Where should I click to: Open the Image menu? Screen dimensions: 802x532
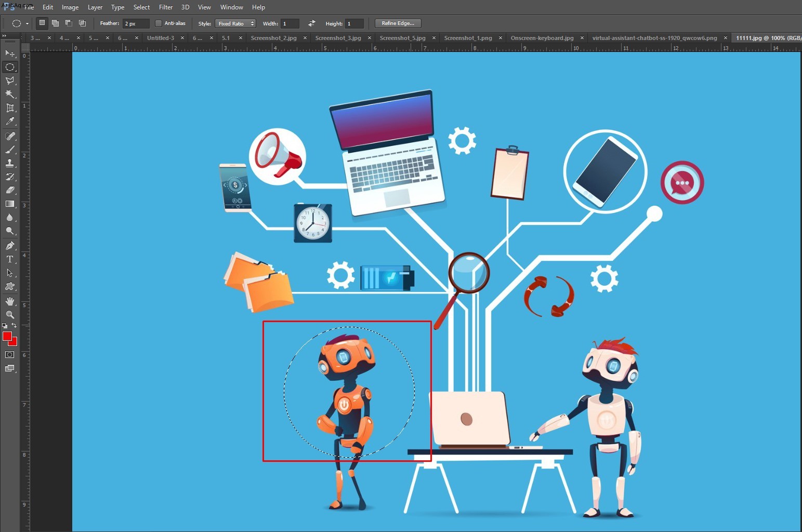pyautogui.click(x=70, y=7)
